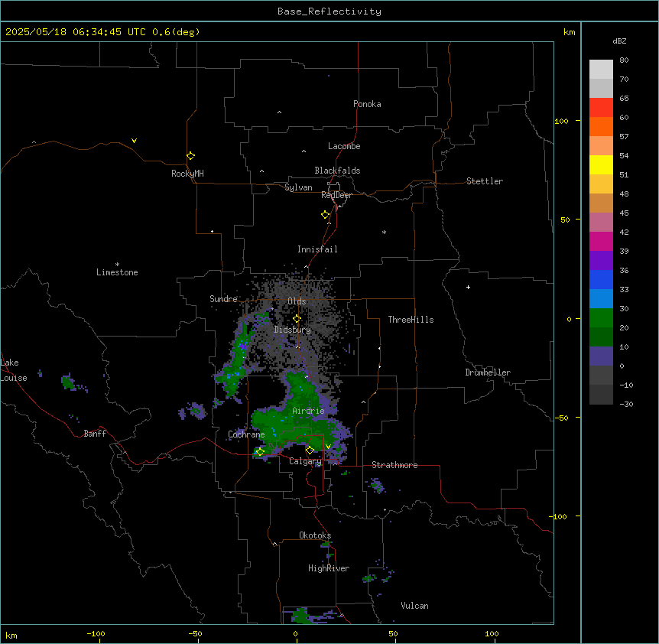The height and width of the screenshot is (644, 659).
Task: Select the orange swatch between 60 and 57 dBZ
Action: pyautogui.click(x=601, y=127)
